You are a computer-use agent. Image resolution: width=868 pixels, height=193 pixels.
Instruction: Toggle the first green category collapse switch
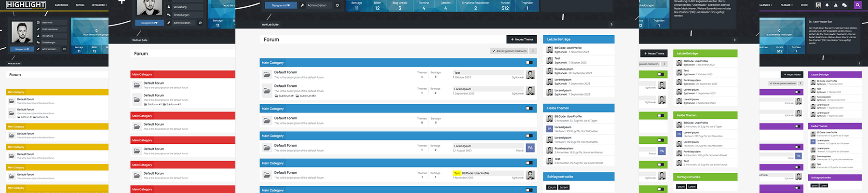(661, 74)
